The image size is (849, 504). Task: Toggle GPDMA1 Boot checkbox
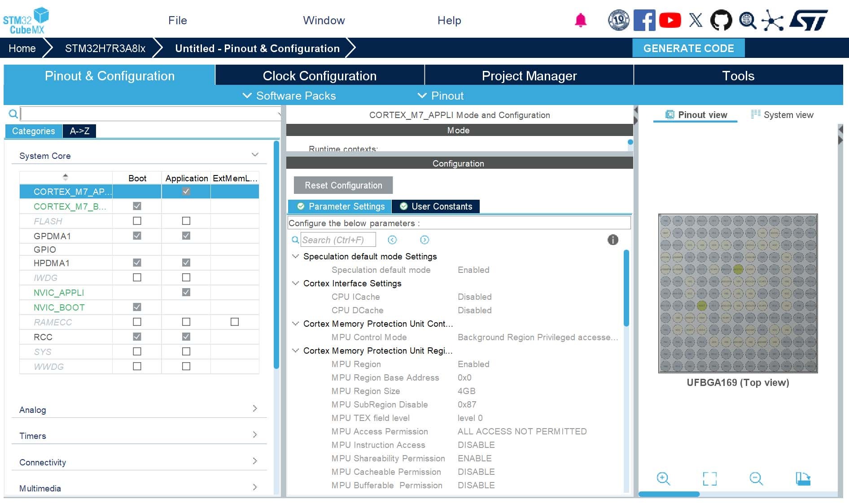coord(137,236)
